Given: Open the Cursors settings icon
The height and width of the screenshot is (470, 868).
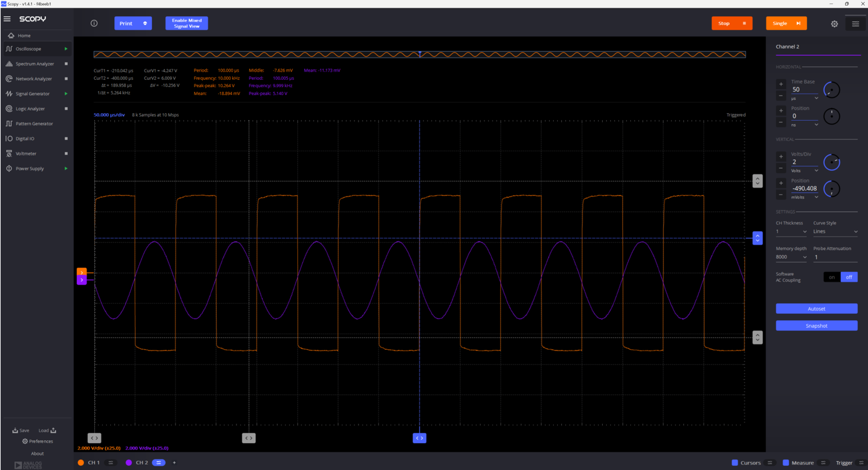Looking at the screenshot, I should (770, 462).
